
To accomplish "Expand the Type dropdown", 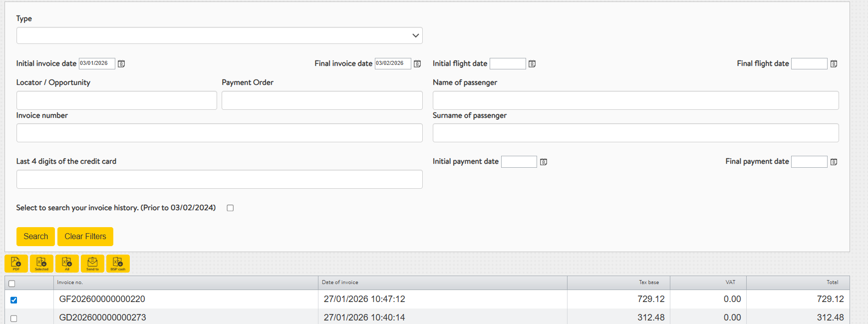I will 219,35.
